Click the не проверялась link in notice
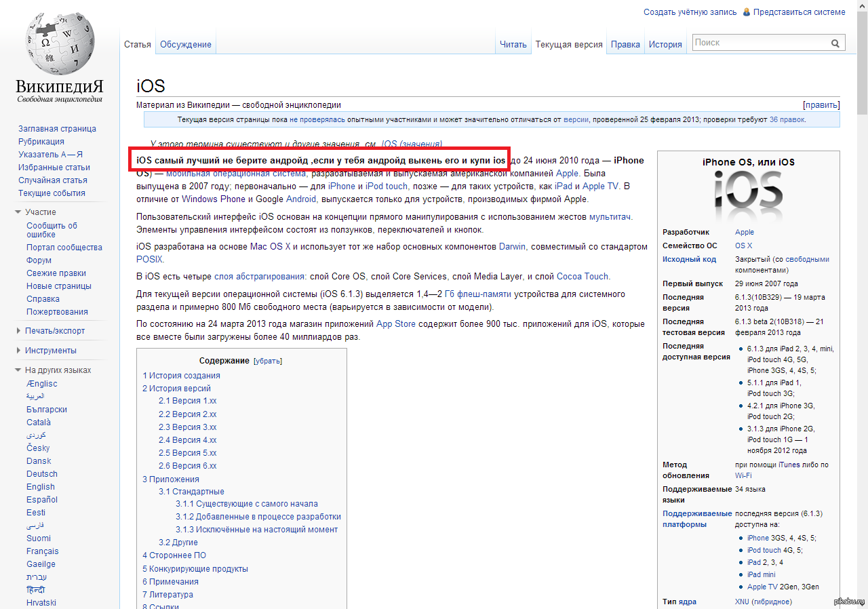This screenshot has height=609, width=868. pos(317,119)
